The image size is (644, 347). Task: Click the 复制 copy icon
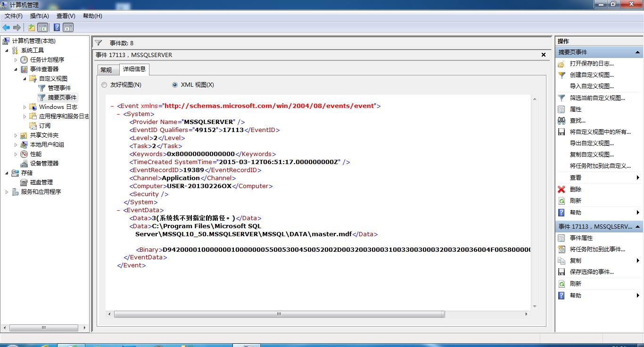point(561,261)
